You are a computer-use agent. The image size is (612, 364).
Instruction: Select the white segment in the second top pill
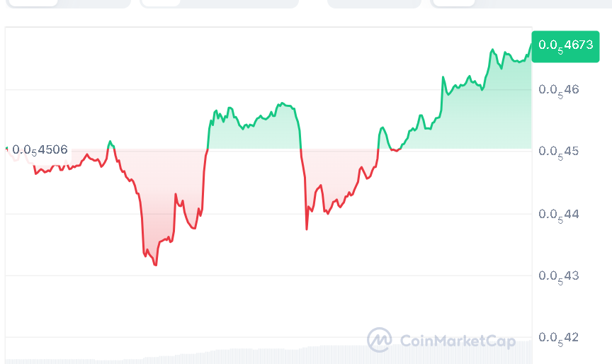161,3
